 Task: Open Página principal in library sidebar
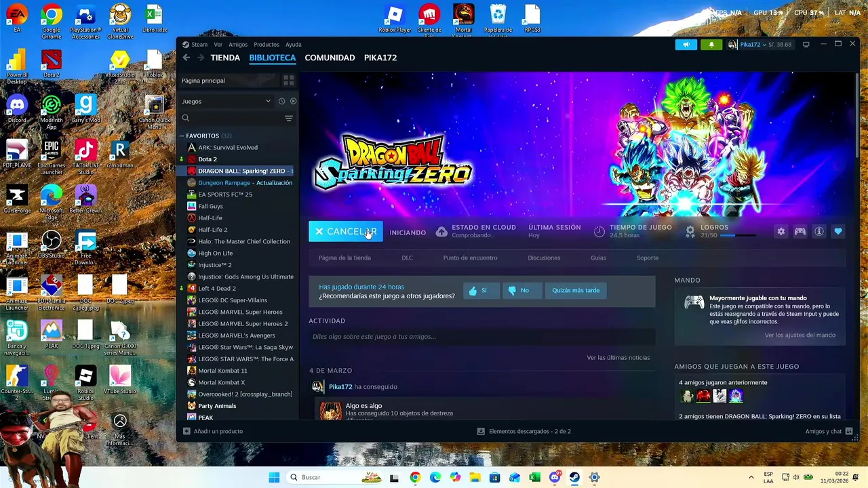229,81
